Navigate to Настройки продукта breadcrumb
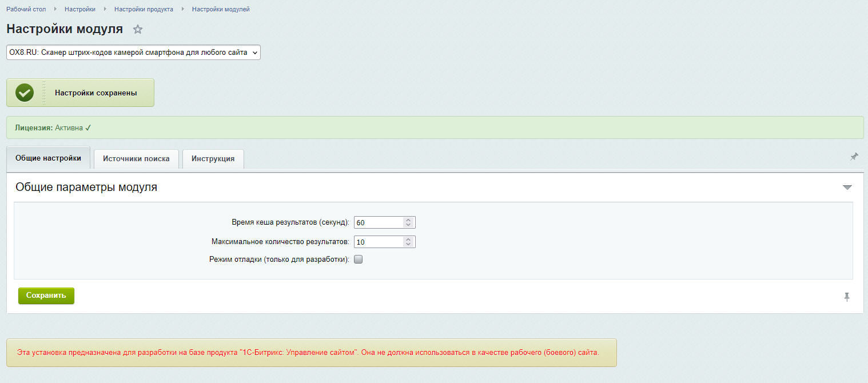 [x=144, y=9]
